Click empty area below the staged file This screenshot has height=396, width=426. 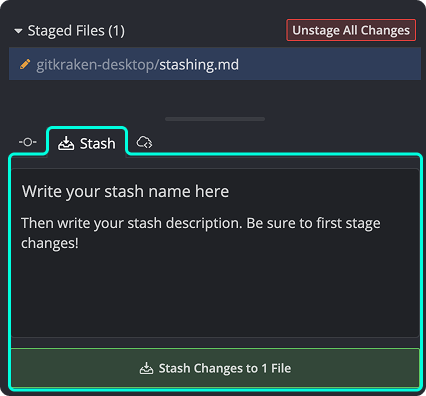click(215, 97)
